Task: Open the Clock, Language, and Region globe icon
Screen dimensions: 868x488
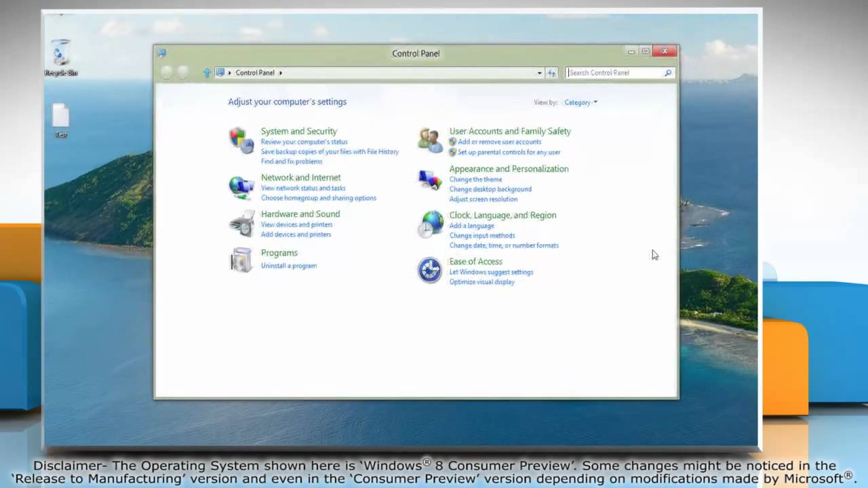Action: coord(430,224)
